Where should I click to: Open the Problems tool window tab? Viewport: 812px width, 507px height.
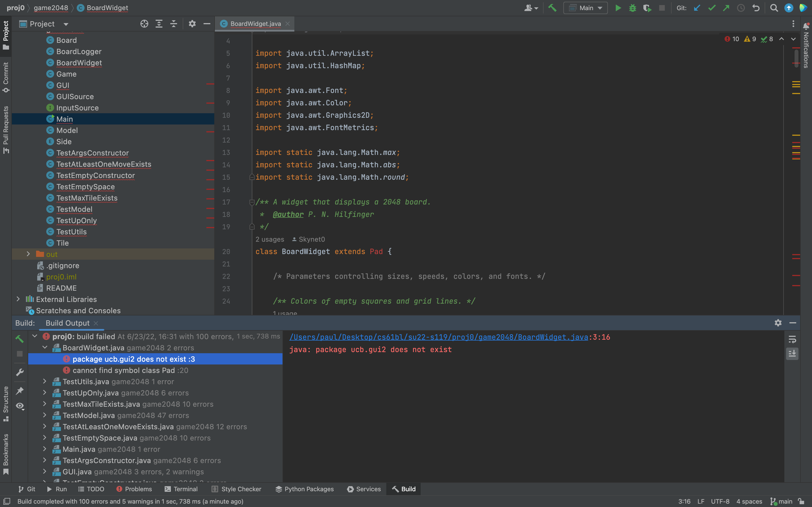click(x=134, y=489)
